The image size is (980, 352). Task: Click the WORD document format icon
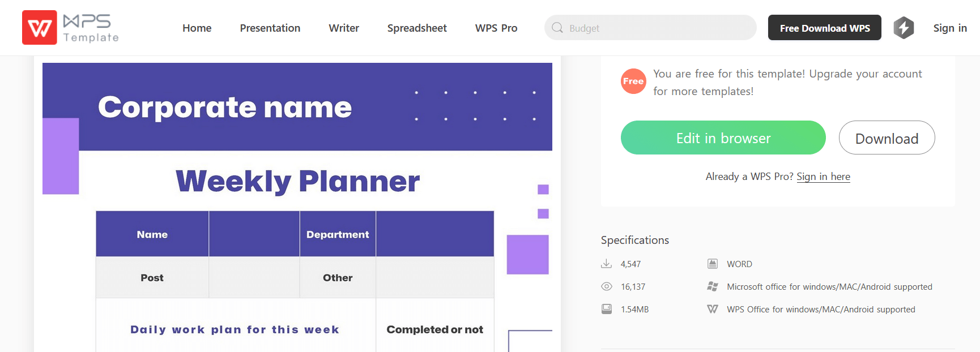coord(713,264)
